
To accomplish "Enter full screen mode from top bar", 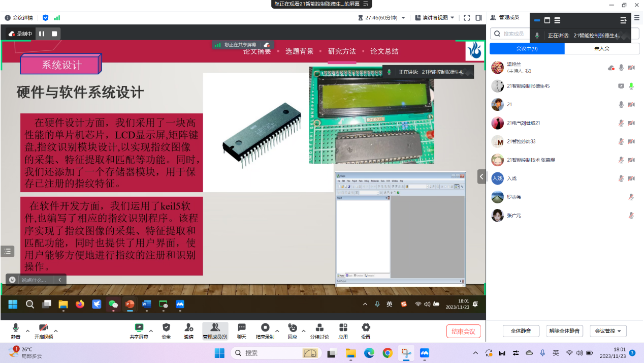I will [x=466, y=18].
